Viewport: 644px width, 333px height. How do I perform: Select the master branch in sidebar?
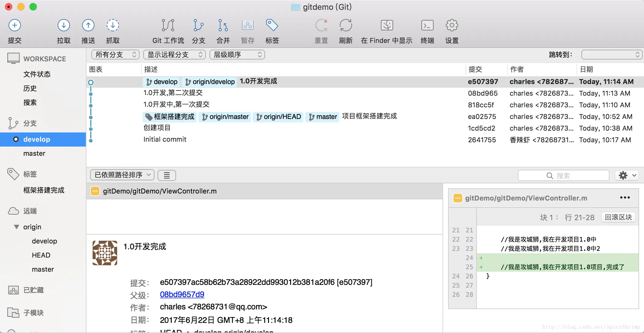[x=34, y=153]
